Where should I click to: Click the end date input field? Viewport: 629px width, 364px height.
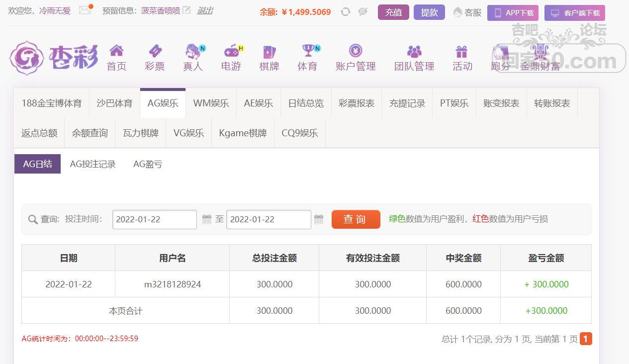tap(269, 219)
